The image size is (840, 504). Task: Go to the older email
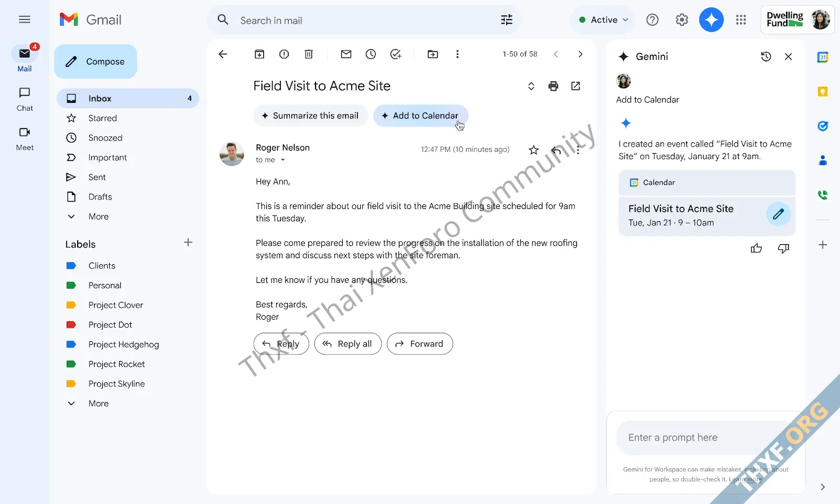580,54
